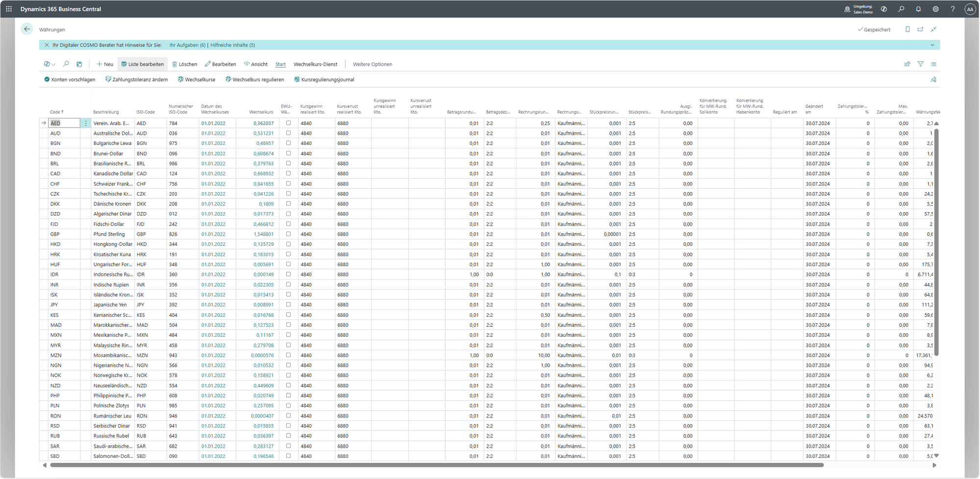The height and width of the screenshot is (479, 980).
Task: Select the Start tab
Action: [280, 64]
